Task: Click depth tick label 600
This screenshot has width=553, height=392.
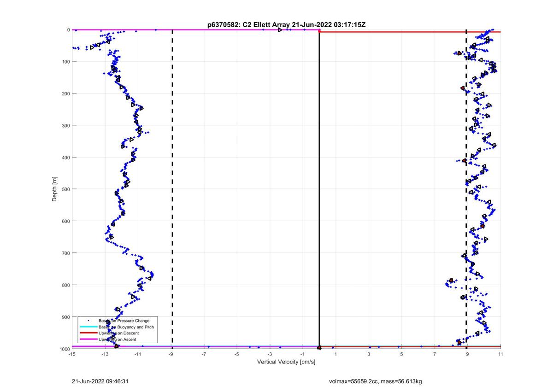Action: 65,221
